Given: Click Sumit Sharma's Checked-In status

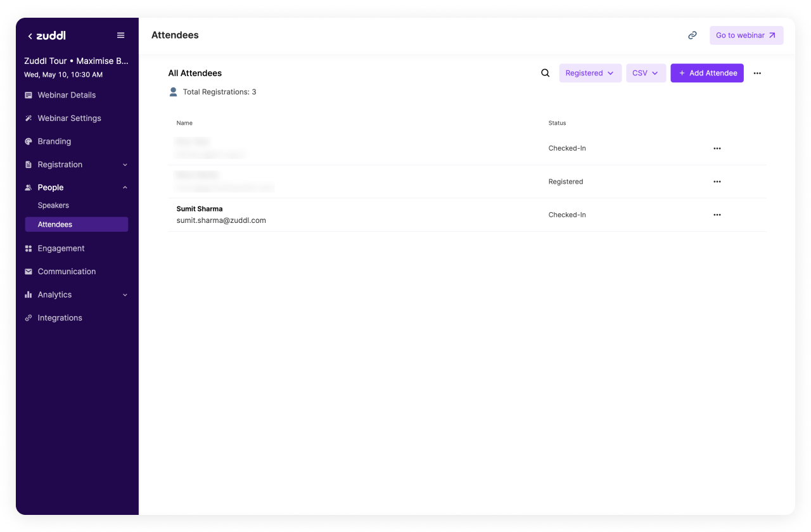Looking at the screenshot, I should (567, 215).
